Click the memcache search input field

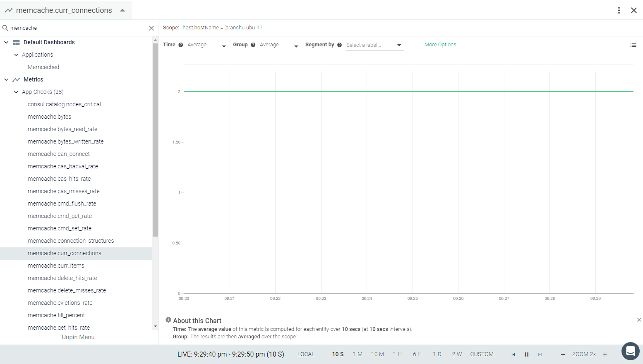(x=78, y=28)
